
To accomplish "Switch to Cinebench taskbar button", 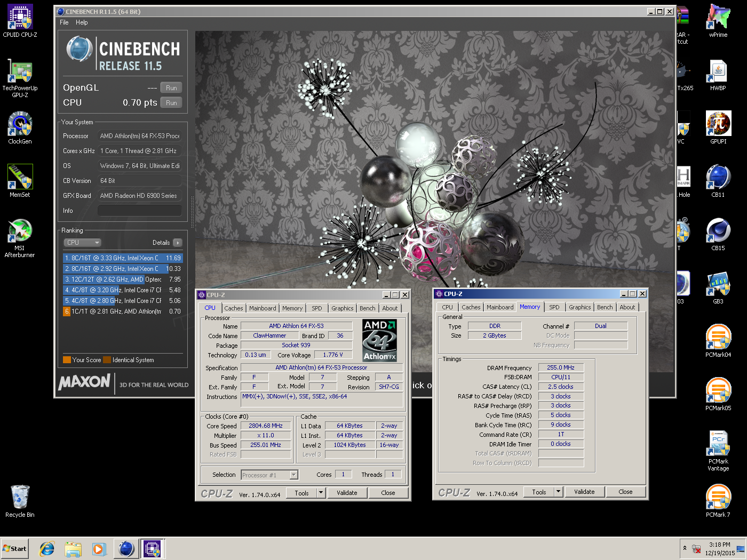I will 126,548.
